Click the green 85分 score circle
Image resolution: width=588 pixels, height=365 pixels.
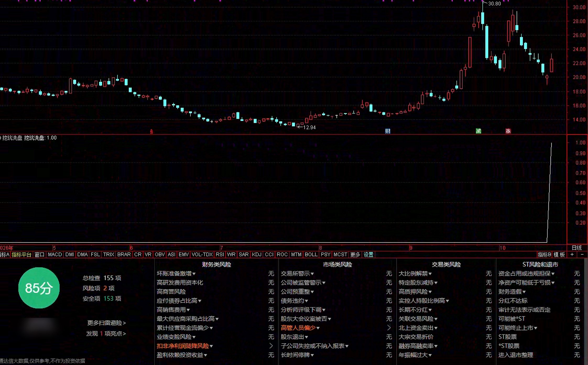(39, 288)
